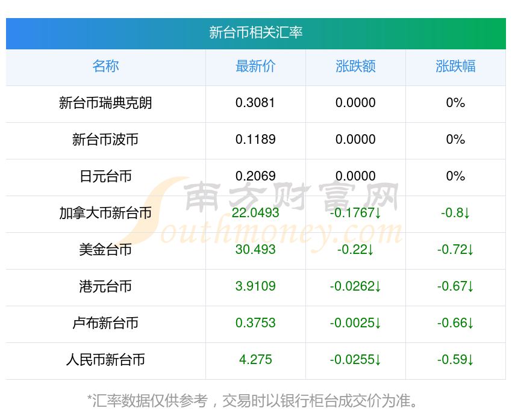Click the 汇率数据仅供参考 disclaimer footnote
Viewport: 512px width, 420px height.
tap(252, 401)
